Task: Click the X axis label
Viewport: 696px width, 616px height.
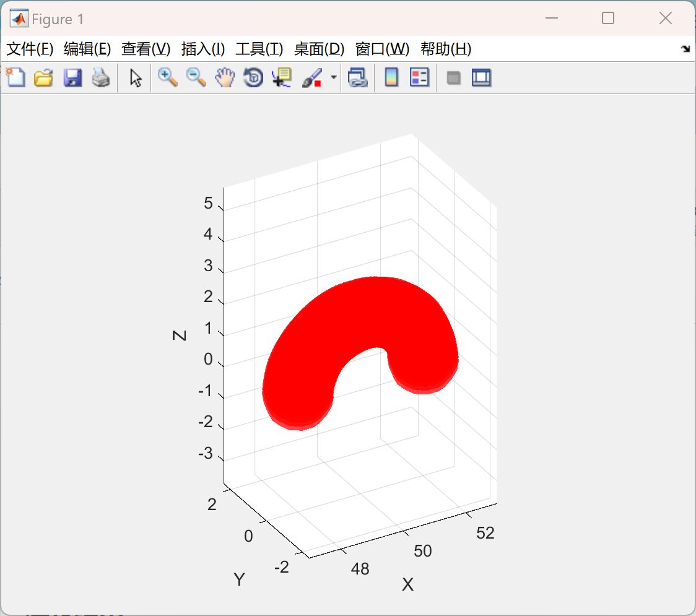Action: coord(407,584)
